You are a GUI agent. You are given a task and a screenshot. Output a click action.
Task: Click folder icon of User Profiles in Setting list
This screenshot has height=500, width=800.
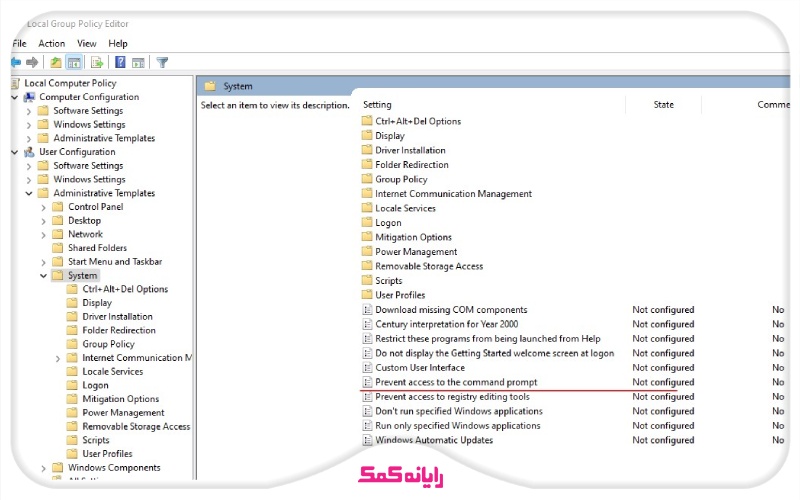click(367, 295)
